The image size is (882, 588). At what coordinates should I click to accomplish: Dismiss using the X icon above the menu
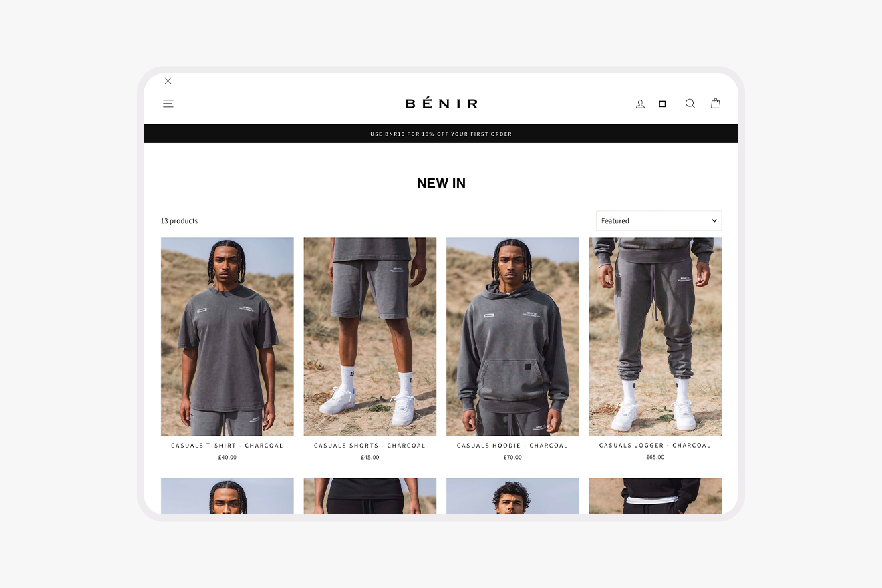tap(168, 81)
